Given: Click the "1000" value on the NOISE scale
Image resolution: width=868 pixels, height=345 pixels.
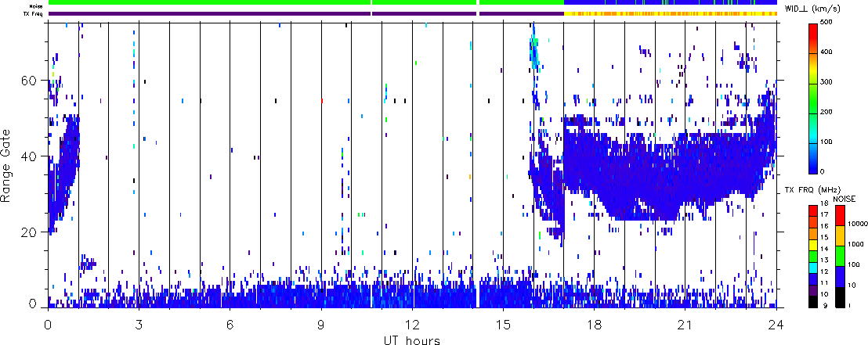Looking at the screenshot, I should tap(855, 244).
